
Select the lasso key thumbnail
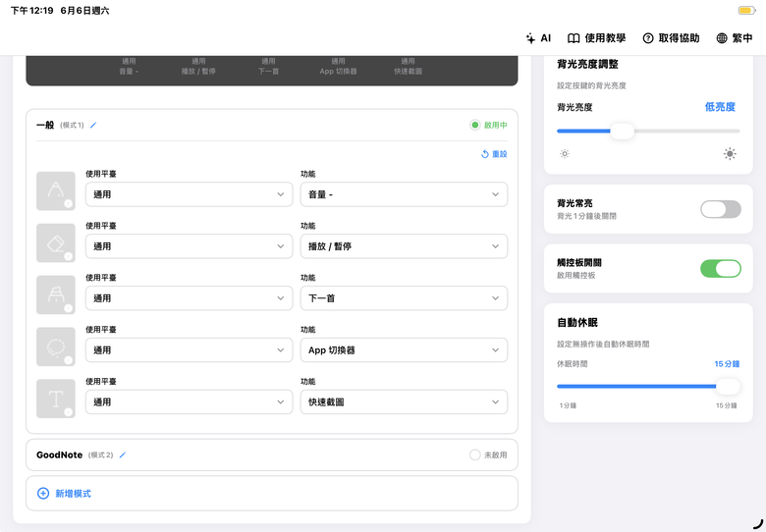tap(56, 346)
